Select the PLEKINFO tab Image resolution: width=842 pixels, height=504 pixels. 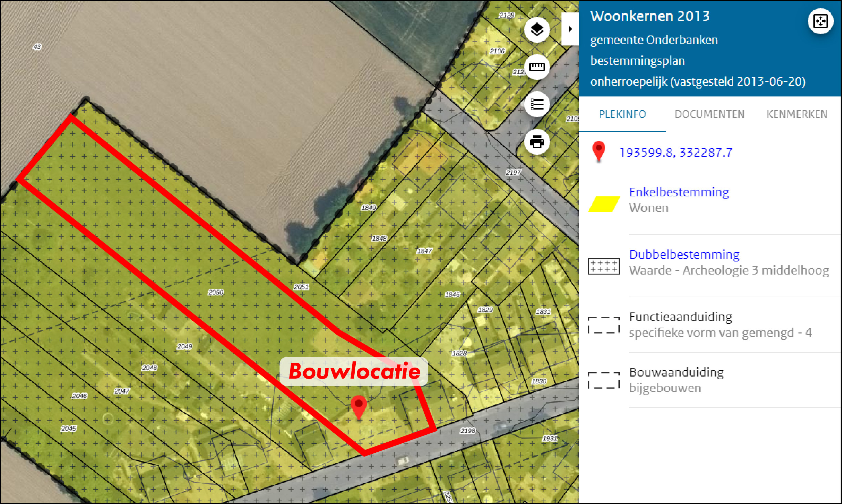(x=622, y=114)
